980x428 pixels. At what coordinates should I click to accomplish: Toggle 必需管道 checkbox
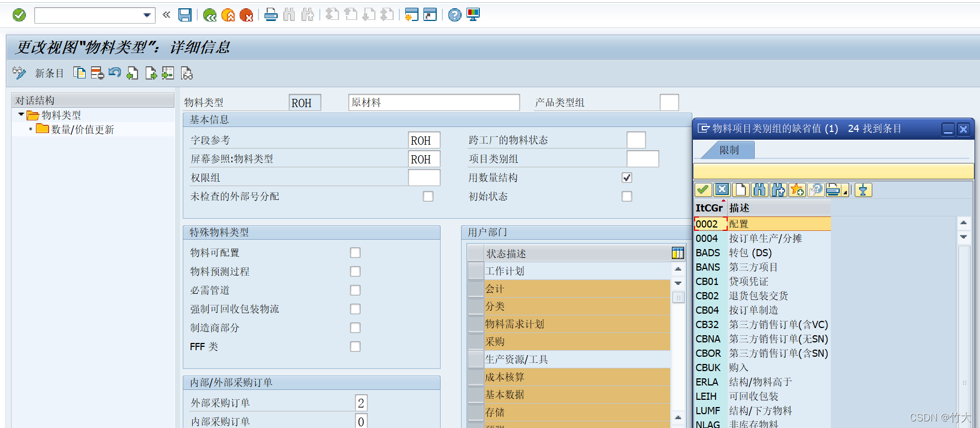[355, 290]
